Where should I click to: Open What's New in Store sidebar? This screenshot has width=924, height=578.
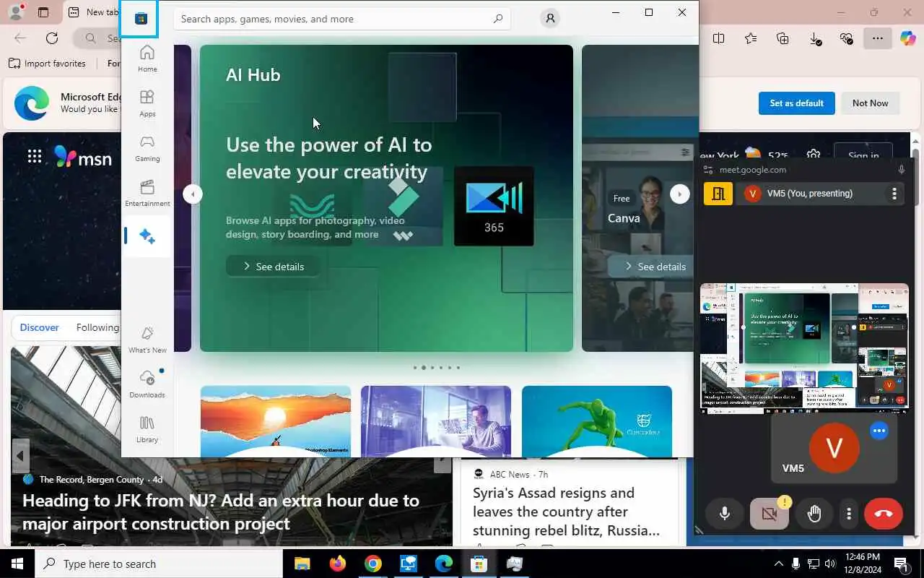click(x=147, y=340)
